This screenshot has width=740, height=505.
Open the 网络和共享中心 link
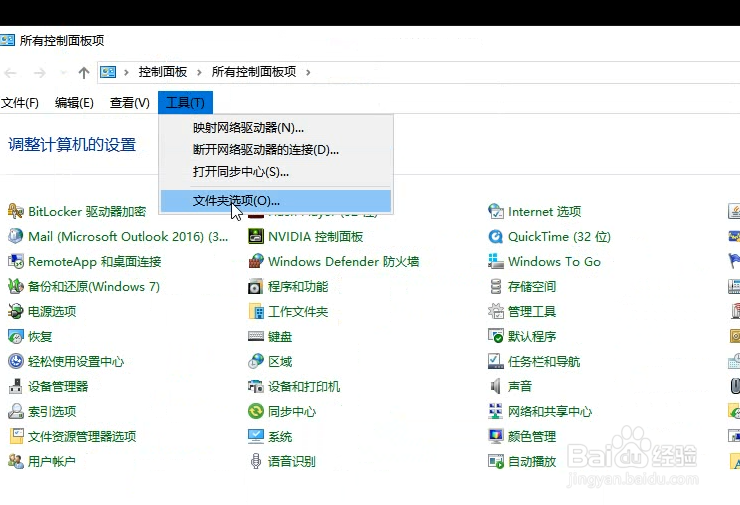550,412
